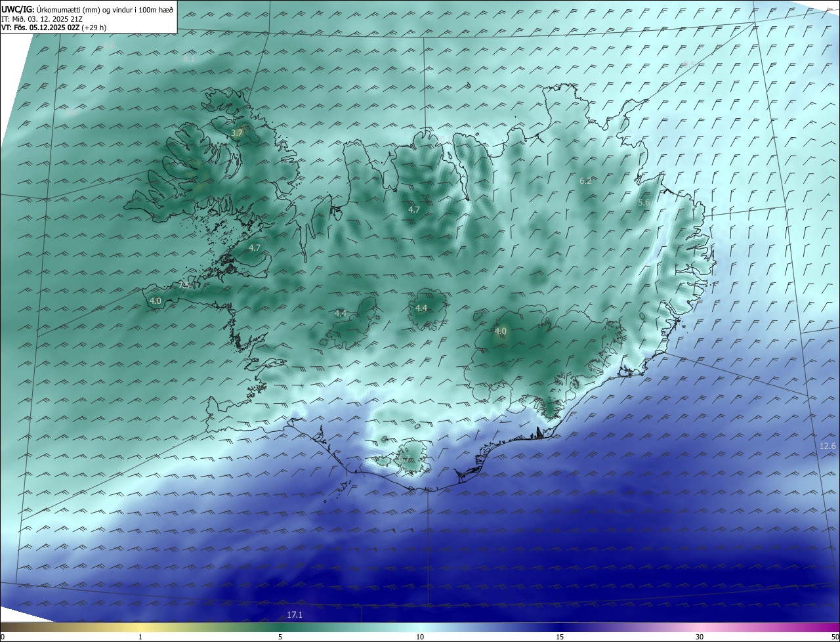This screenshot has height=642, width=840.
Task: Click the 8.1 value label on the map
Action: 189,59
